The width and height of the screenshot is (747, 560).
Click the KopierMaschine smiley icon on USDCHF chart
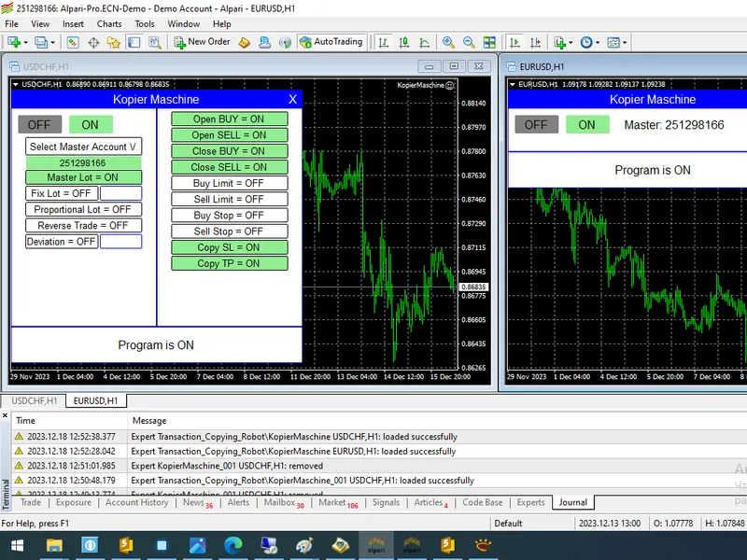450,85
